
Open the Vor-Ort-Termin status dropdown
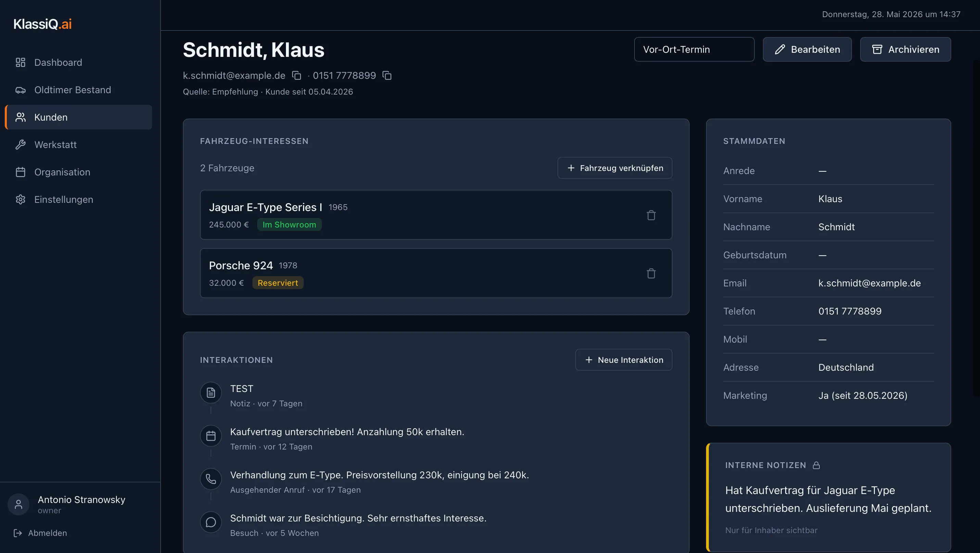tap(694, 49)
